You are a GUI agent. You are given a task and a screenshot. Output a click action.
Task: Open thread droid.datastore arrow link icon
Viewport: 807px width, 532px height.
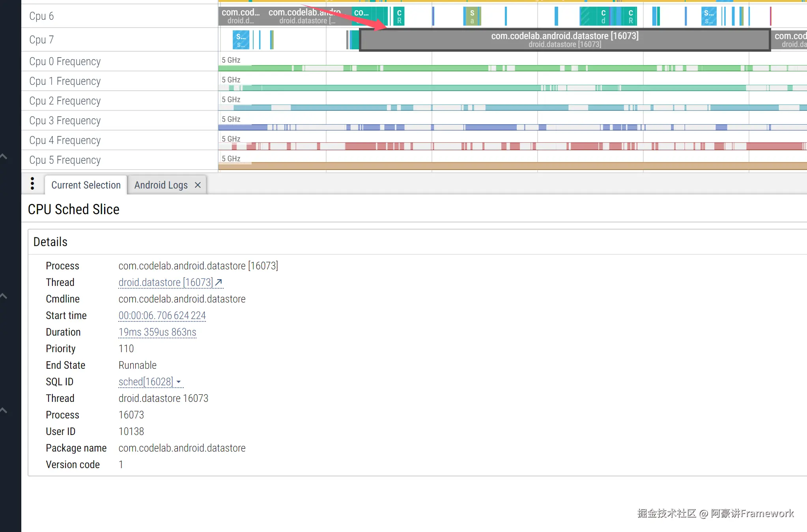point(219,282)
